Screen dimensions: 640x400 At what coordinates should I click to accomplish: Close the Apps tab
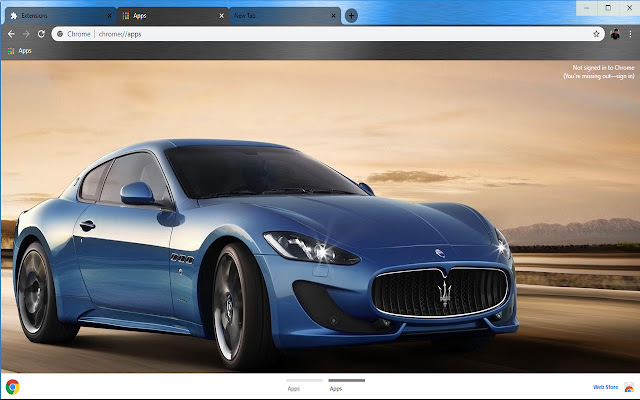point(222,16)
